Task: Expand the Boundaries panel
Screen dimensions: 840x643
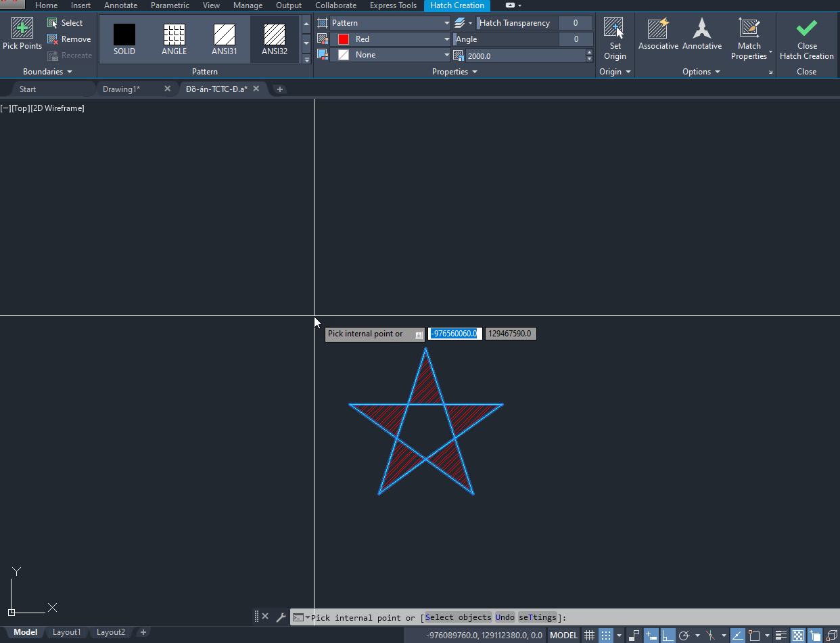Action: pos(47,72)
